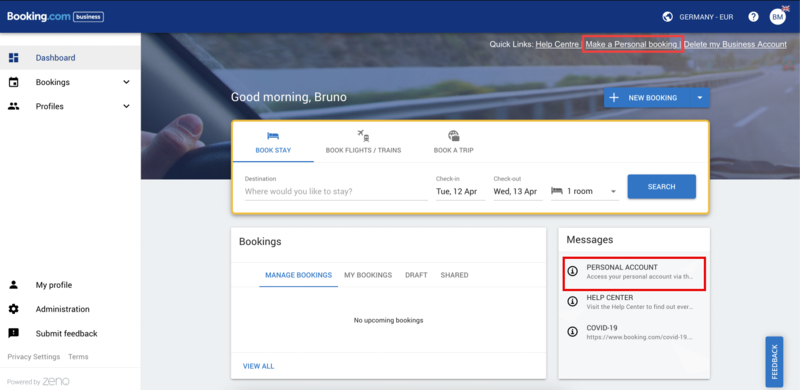Click the Submit feedback speech bubble icon
The height and width of the screenshot is (390, 800).
[x=14, y=333]
